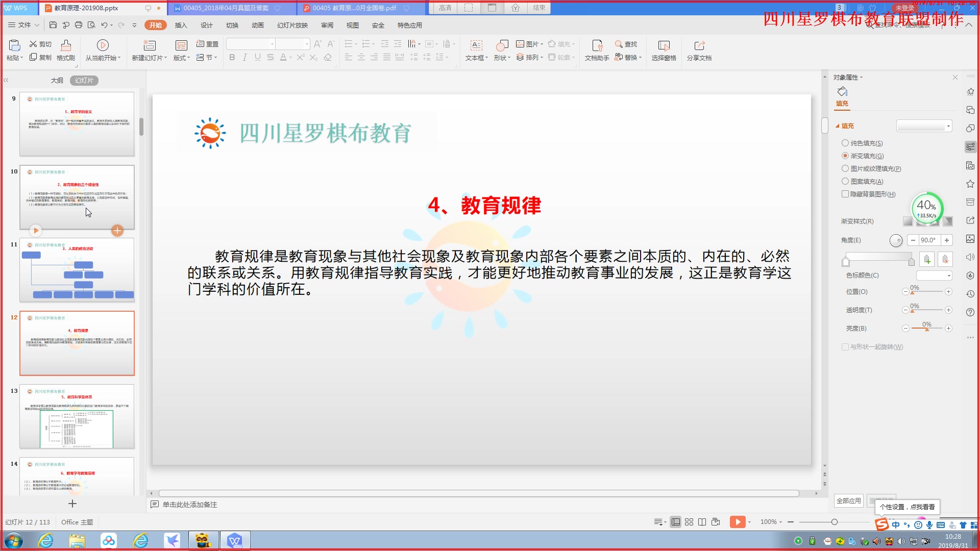Switch to Slides (幻灯片) view toggle
Viewport: 980px width, 551px height.
pyautogui.click(x=84, y=81)
